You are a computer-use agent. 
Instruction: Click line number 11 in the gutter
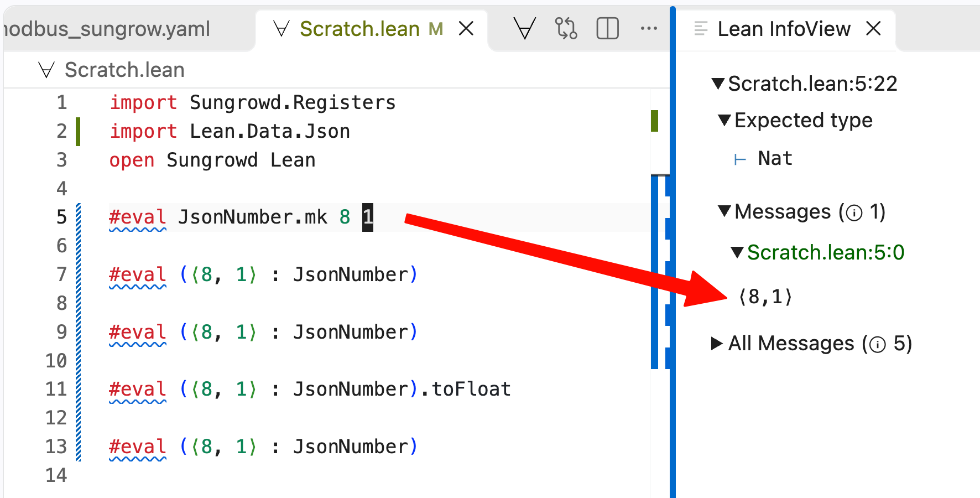click(56, 389)
